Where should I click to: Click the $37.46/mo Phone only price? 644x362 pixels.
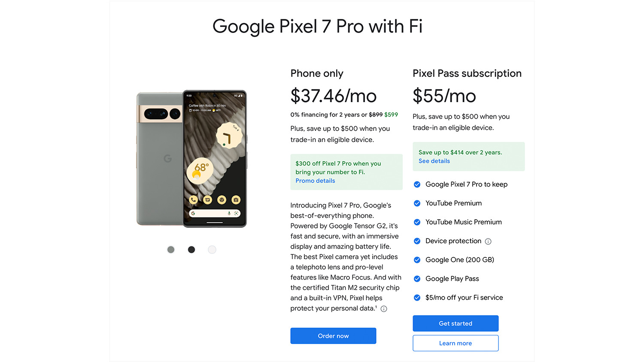(x=334, y=96)
